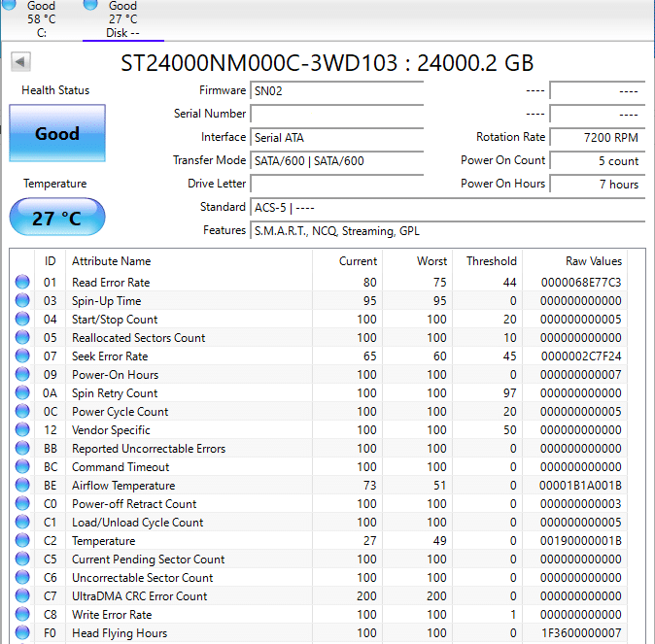655x644 pixels.
Task: Select the Read Error Rate attribute name
Action: click(x=111, y=283)
